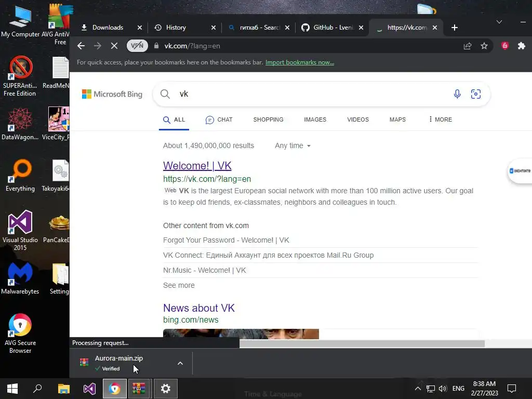
Task: Close the History tab
Action: coord(214,28)
